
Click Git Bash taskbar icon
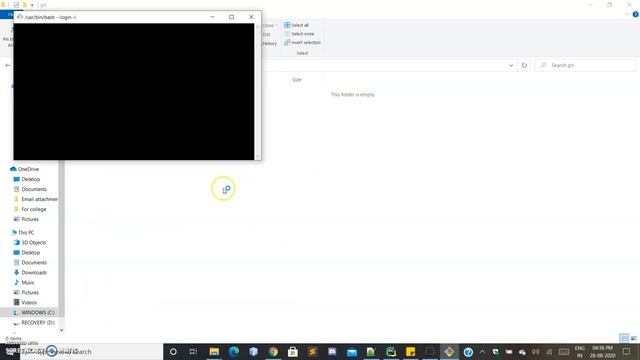(449, 351)
